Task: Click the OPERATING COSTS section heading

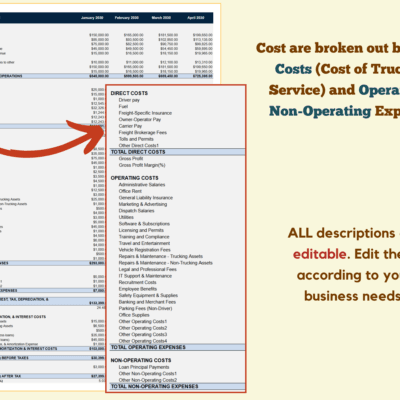Action: click(135, 178)
